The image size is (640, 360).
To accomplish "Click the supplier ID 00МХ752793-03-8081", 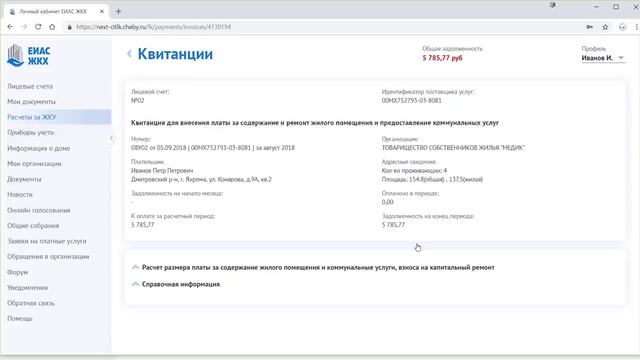I will tap(411, 100).
